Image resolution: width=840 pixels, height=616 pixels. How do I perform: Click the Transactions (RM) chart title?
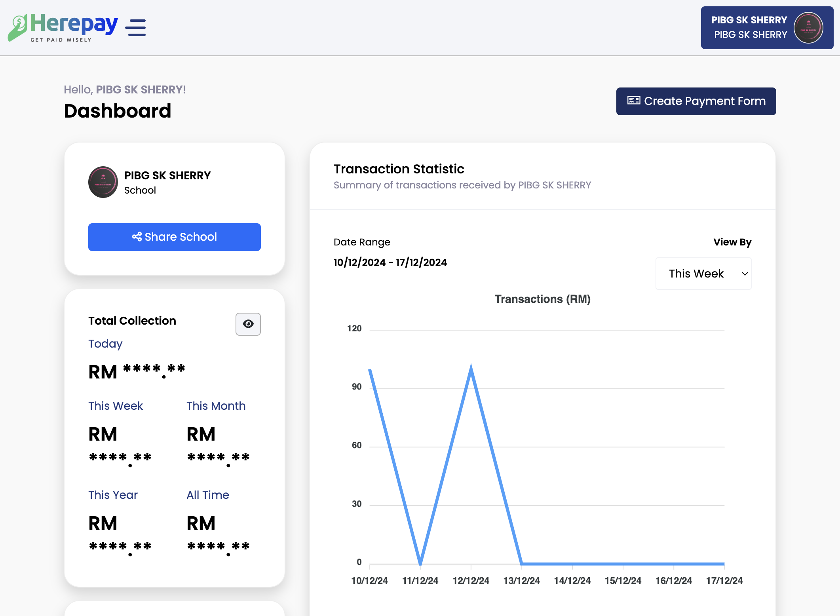(x=543, y=299)
